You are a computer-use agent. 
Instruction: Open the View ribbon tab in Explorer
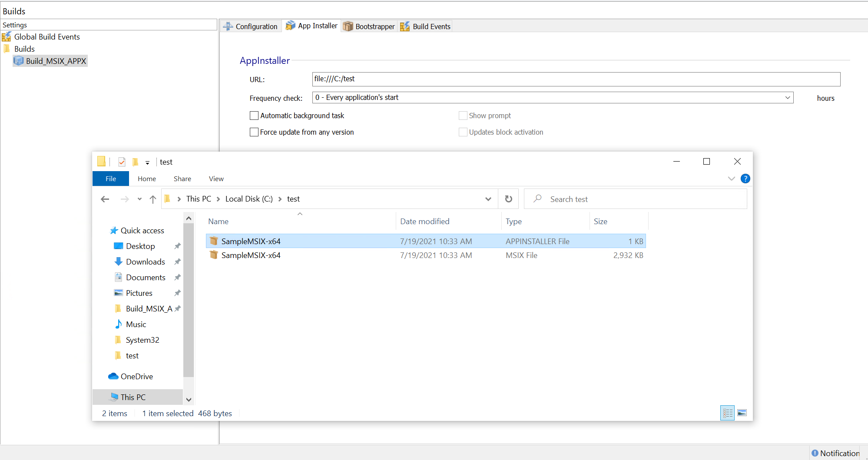(216, 179)
